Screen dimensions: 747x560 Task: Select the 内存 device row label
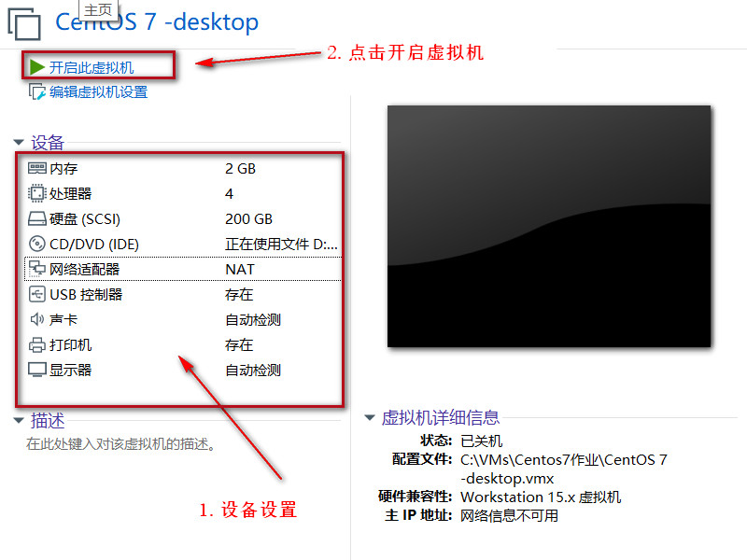point(63,169)
